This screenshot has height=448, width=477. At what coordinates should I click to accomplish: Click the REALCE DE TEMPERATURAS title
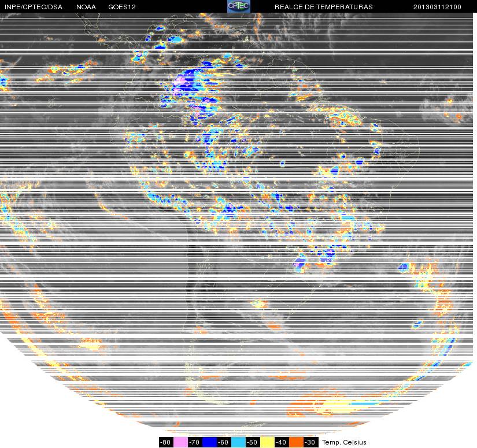(x=324, y=7)
